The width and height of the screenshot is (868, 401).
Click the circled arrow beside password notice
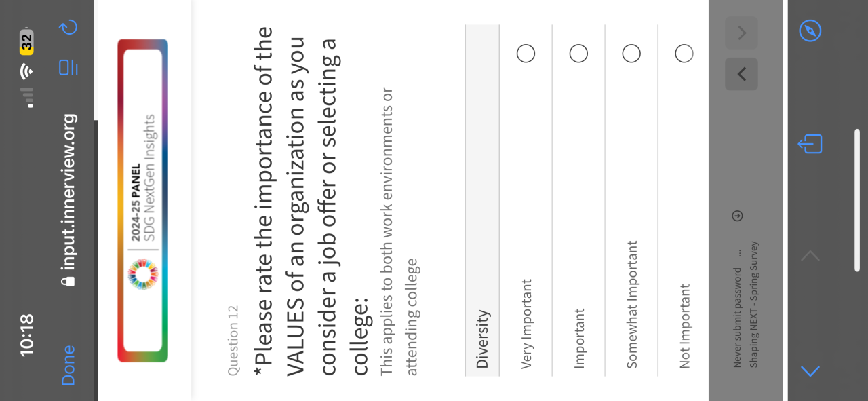pyautogui.click(x=738, y=216)
